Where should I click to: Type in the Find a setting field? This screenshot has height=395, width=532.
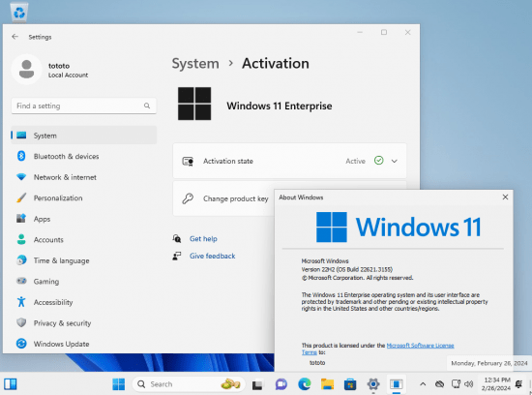(x=84, y=106)
